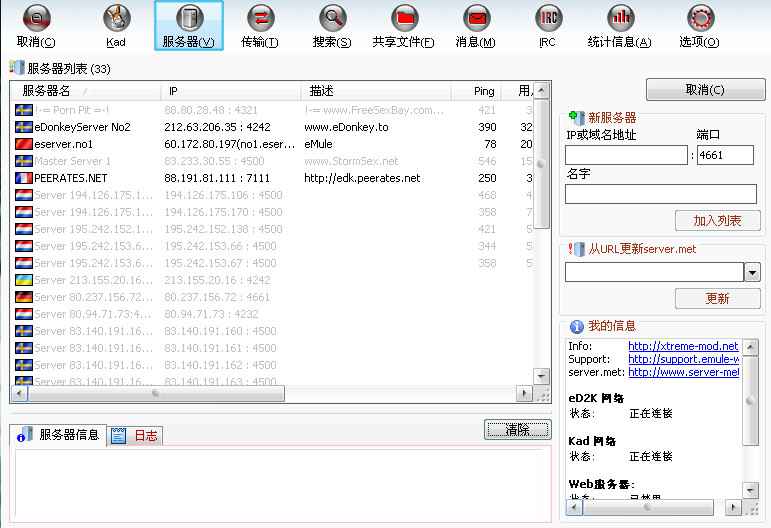Open the 搜索(S) search toolbar icon

[332, 18]
